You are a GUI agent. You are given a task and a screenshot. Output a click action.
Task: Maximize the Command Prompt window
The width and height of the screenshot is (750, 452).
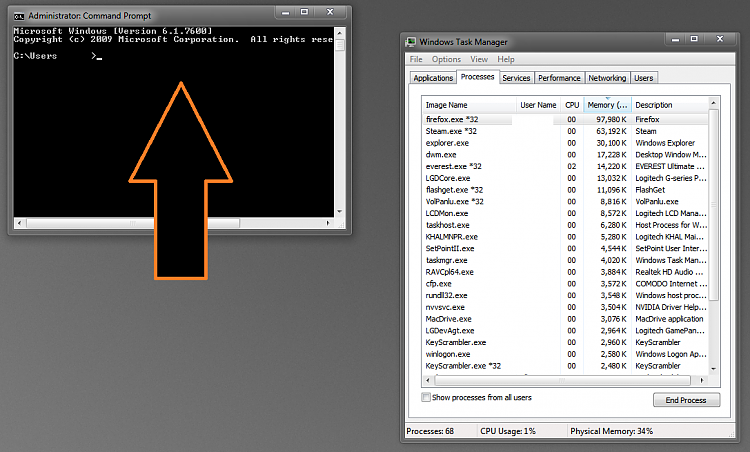304,12
